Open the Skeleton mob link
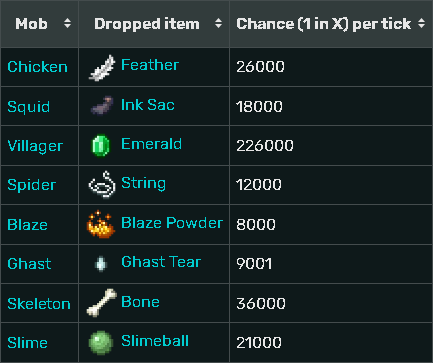 [39, 304]
